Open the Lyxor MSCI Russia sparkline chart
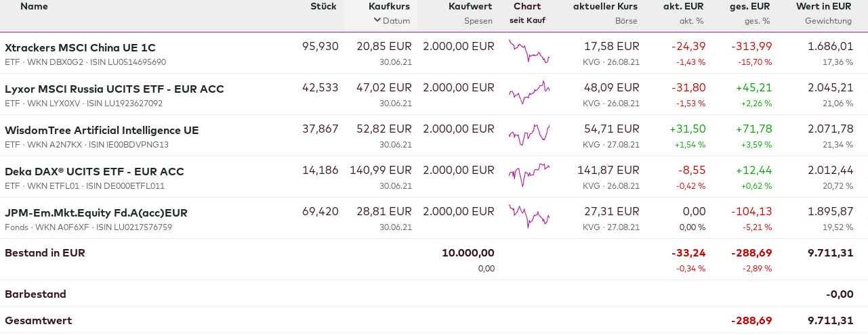868x335 pixels. click(x=529, y=93)
